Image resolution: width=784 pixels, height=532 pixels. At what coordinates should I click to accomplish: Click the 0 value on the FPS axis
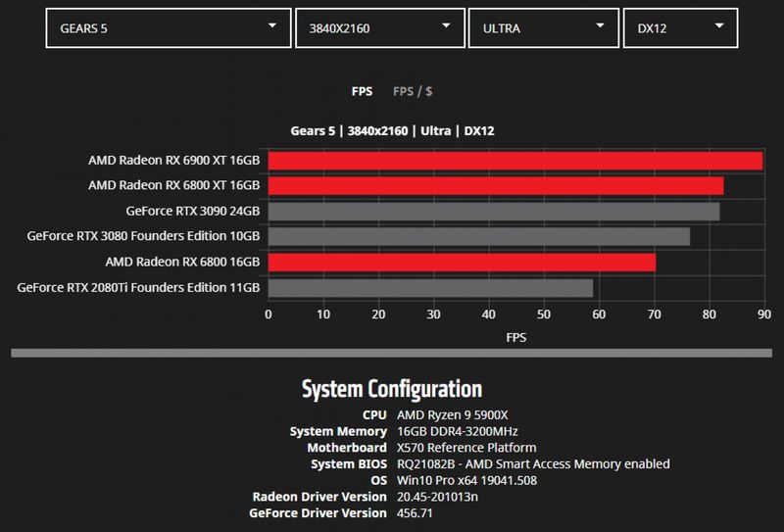point(269,314)
